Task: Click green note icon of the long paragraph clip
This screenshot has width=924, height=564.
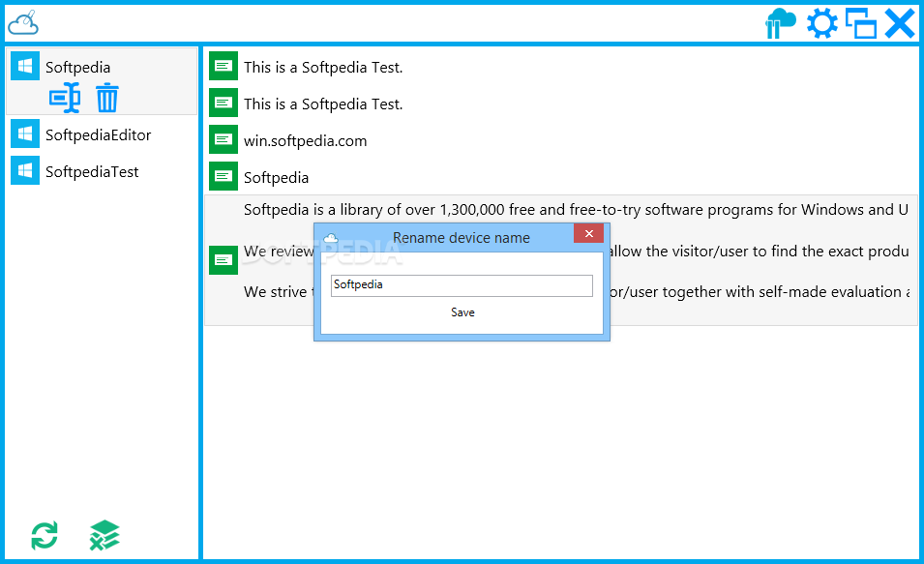Action: (x=224, y=260)
